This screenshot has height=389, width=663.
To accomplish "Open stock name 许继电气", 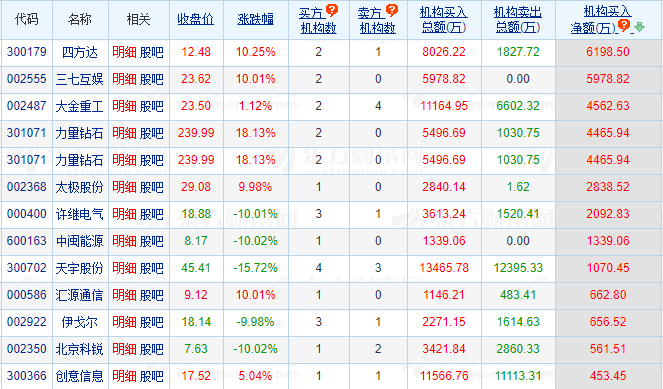I will point(79,214).
